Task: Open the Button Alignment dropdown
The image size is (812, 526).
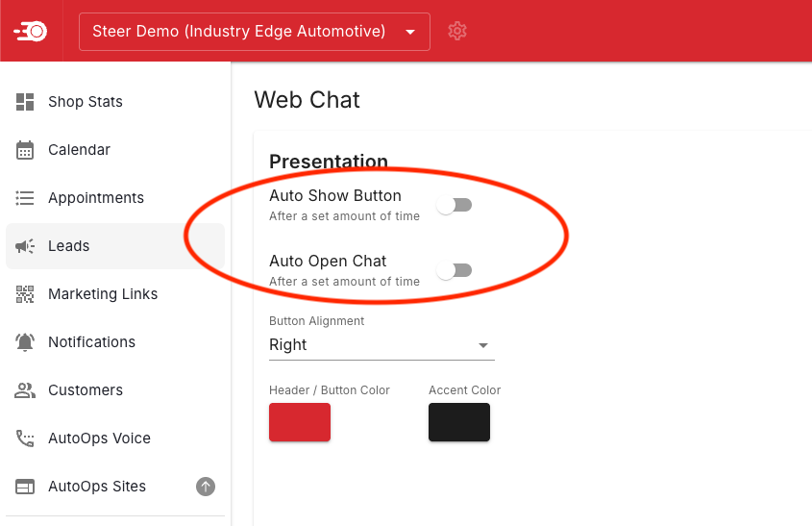Action: (x=381, y=345)
